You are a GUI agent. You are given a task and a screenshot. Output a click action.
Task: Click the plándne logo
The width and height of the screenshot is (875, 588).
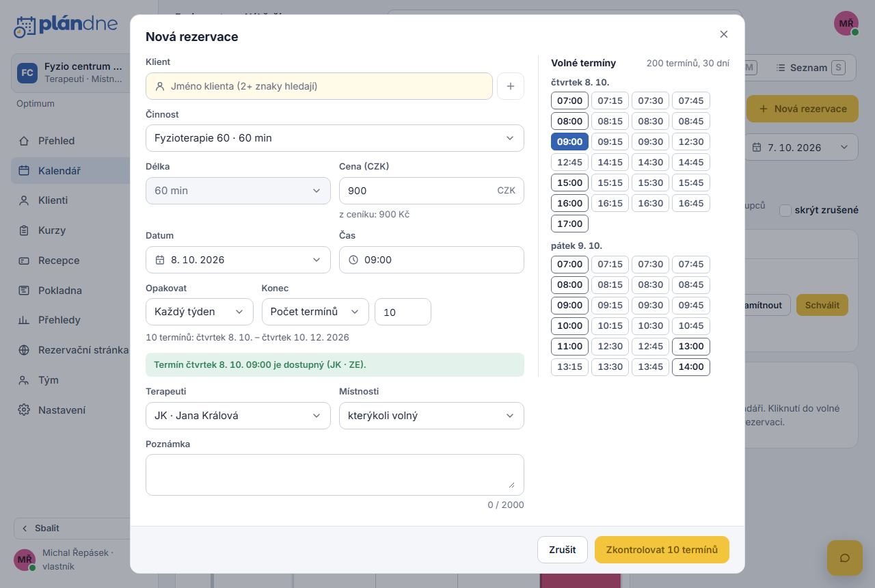[66, 25]
